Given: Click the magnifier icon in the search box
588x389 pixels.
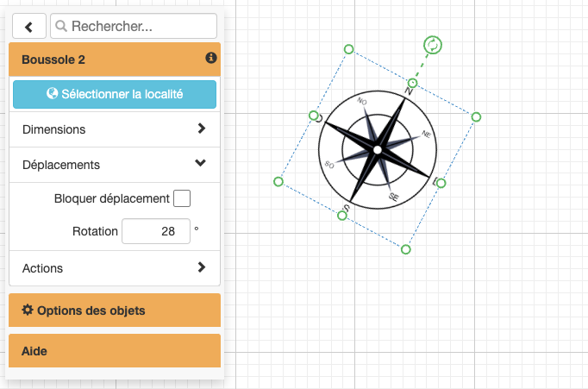Looking at the screenshot, I should point(61,26).
